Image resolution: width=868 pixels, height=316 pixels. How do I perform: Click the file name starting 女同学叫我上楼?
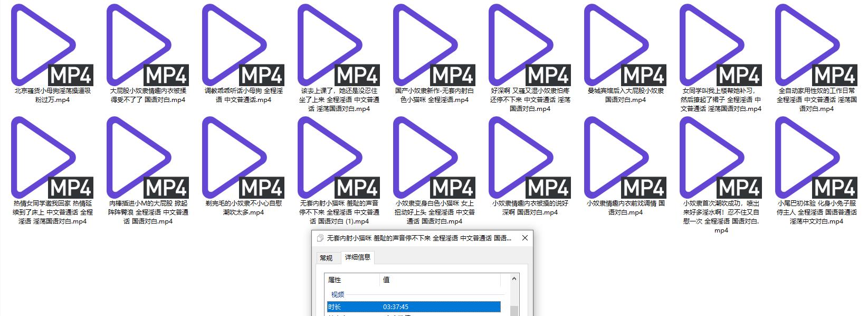click(x=721, y=99)
